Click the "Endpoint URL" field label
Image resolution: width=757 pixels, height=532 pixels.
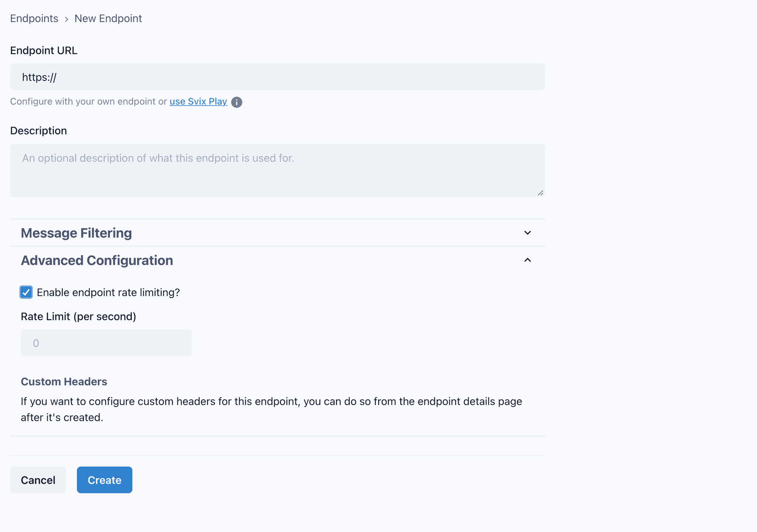coord(44,51)
